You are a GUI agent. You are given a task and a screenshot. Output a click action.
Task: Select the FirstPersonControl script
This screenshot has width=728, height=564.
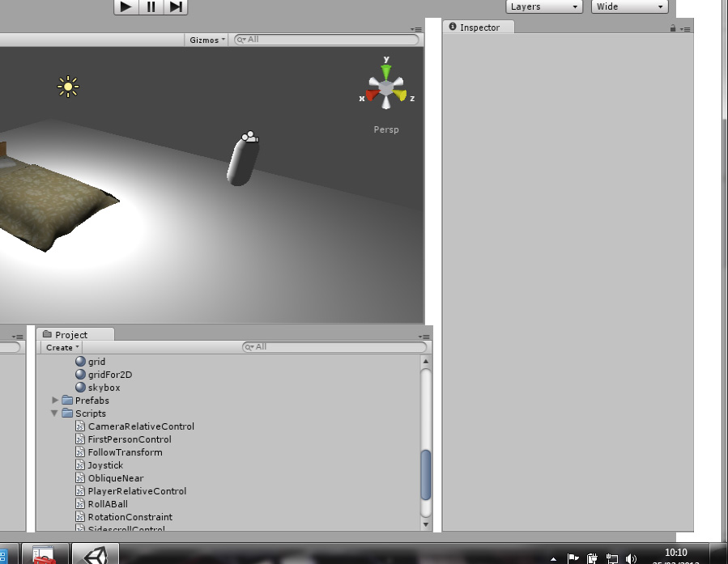click(129, 439)
